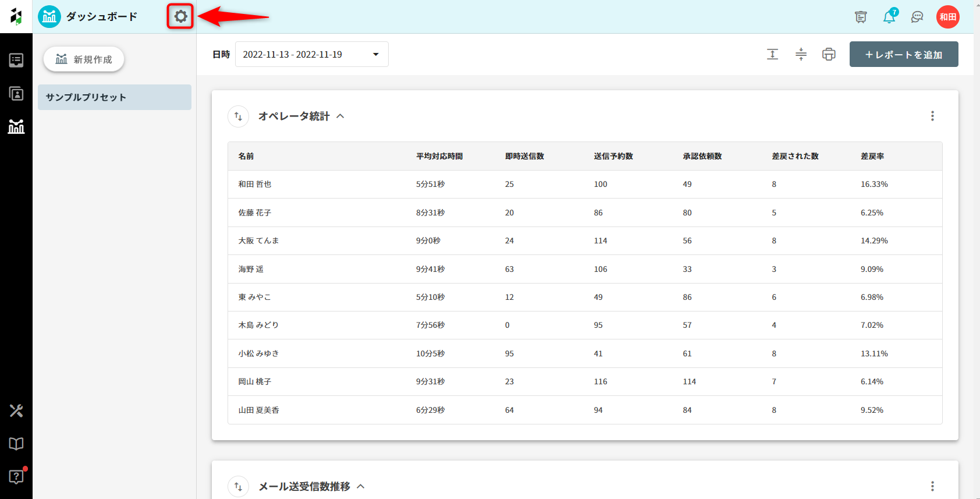Click the レポートを追加 button
The width and height of the screenshot is (980, 499).
pos(903,54)
